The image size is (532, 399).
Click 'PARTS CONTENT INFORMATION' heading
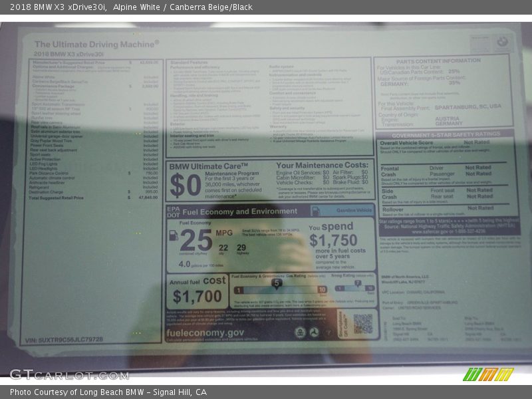pos(438,61)
